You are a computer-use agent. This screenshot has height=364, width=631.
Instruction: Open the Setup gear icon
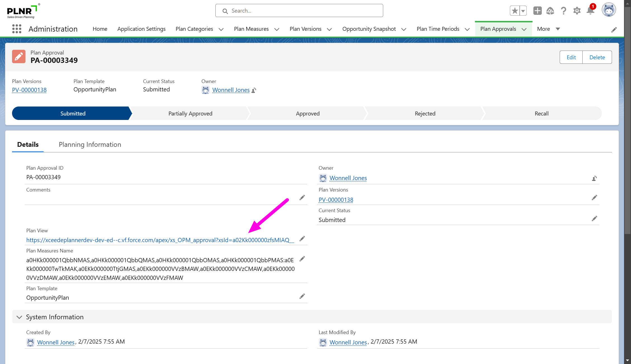tap(577, 11)
